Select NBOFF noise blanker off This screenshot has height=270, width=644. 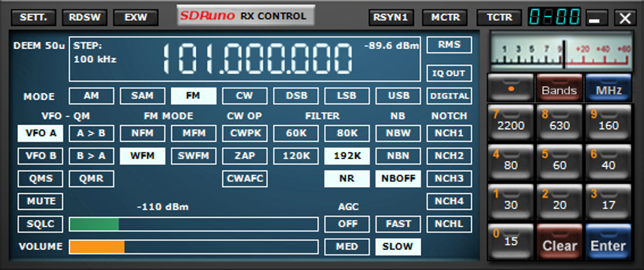pos(398,179)
